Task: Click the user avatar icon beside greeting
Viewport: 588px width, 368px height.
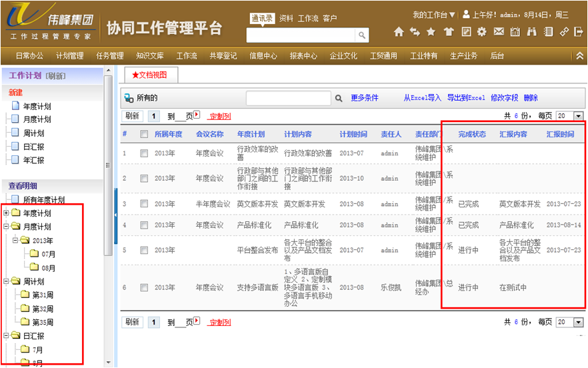Action: point(466,14)
